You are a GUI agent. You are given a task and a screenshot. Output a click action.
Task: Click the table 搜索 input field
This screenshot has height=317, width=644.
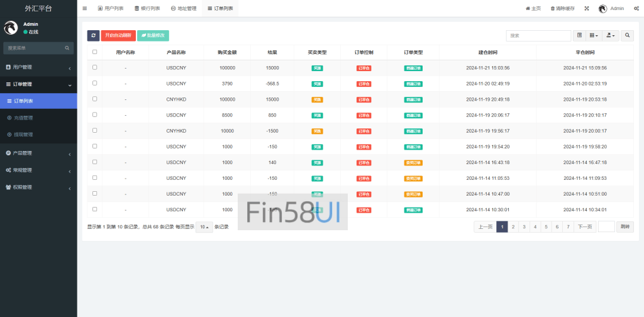pyautogui.click(x=538, y=36)
